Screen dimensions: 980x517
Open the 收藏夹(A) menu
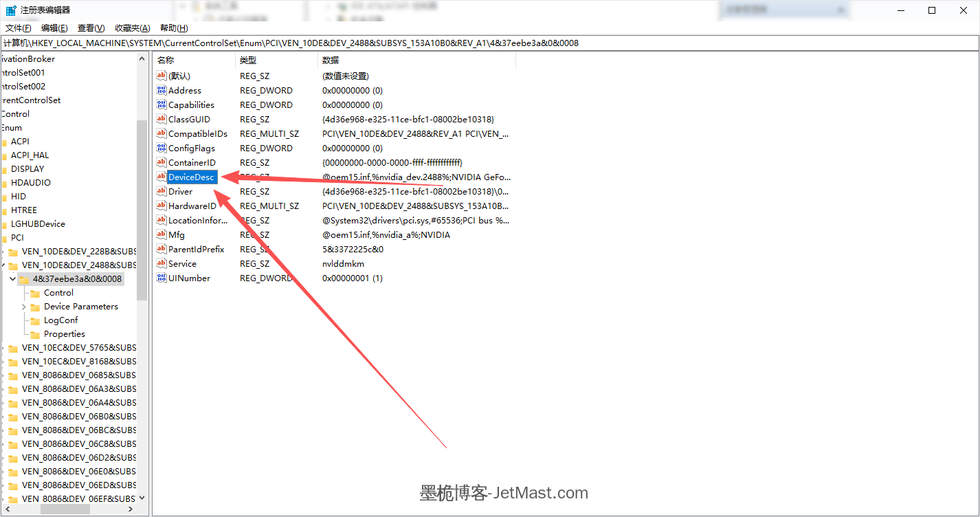[132, 28]
